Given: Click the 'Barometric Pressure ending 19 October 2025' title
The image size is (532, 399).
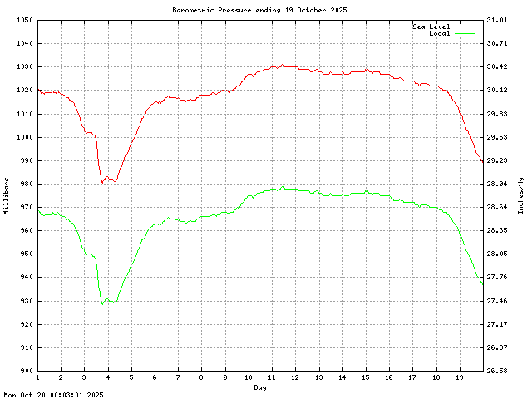Looking at the screenshot, I should [260, 10].
